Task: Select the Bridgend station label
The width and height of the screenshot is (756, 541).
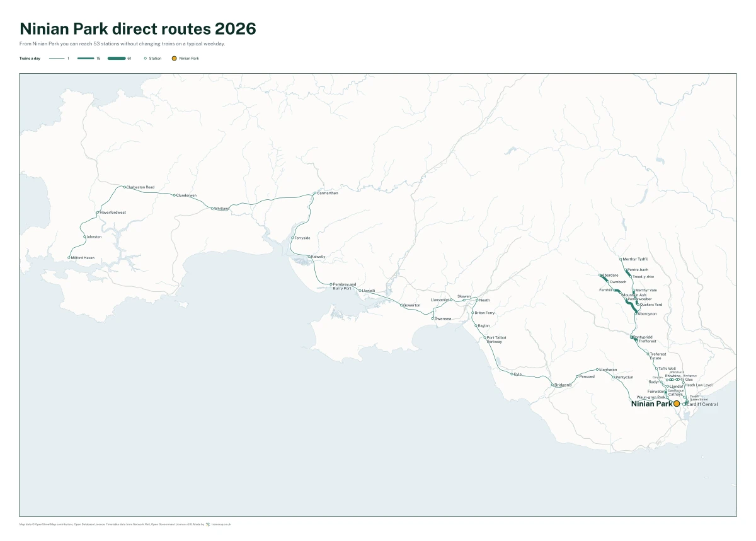Action: [563, 385]
